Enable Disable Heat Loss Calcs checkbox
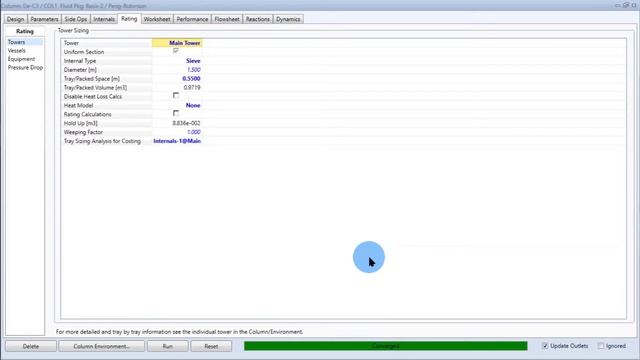 (176, 96)
